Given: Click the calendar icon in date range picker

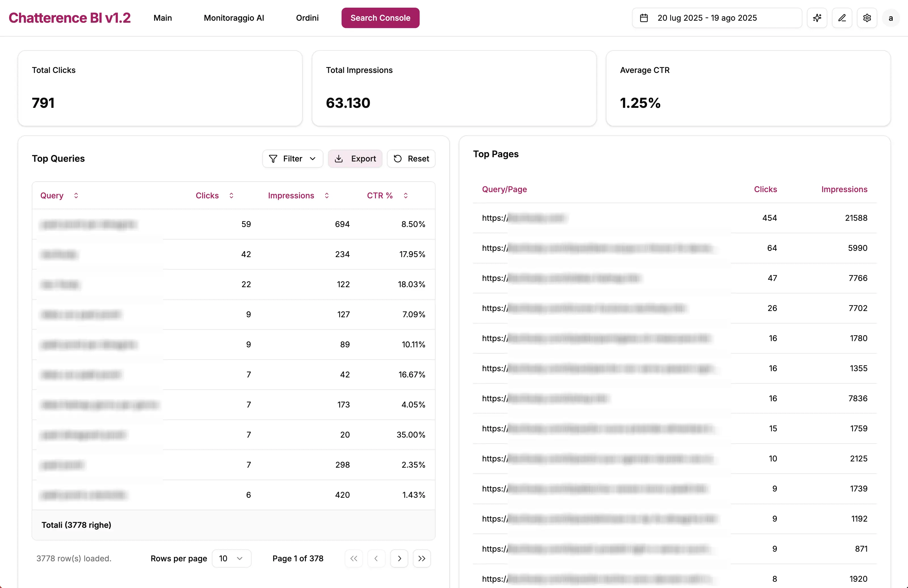Looking at the screenshot, I should point(645,18).
